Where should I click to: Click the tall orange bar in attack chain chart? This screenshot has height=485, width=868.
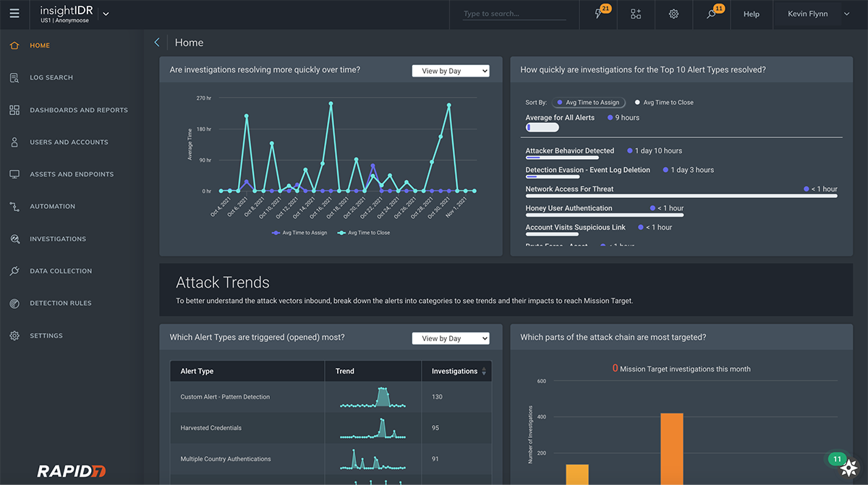[672, 449]
